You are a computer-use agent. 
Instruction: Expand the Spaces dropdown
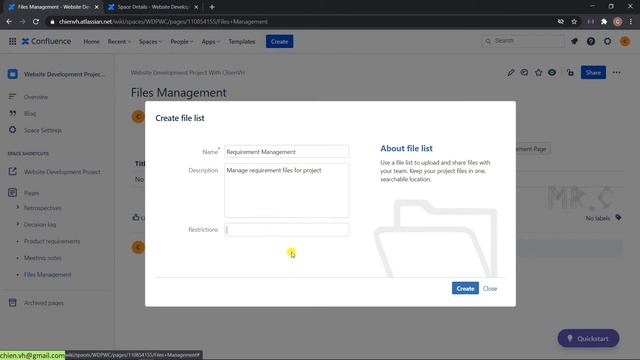tap(150, 42)
